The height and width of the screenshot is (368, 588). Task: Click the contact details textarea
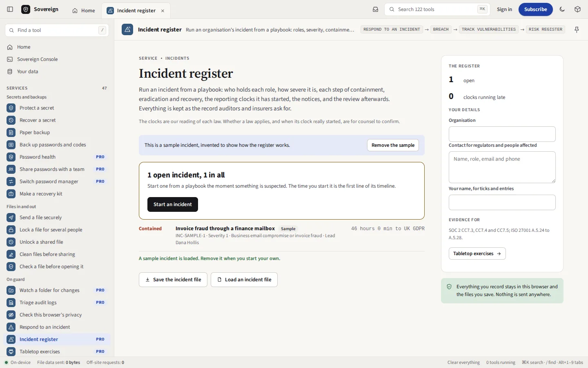[x=502, y=167]
